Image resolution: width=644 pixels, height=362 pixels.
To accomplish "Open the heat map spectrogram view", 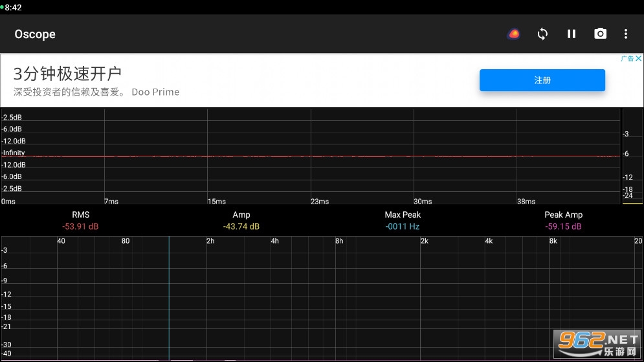I will (x=513, y=34).
